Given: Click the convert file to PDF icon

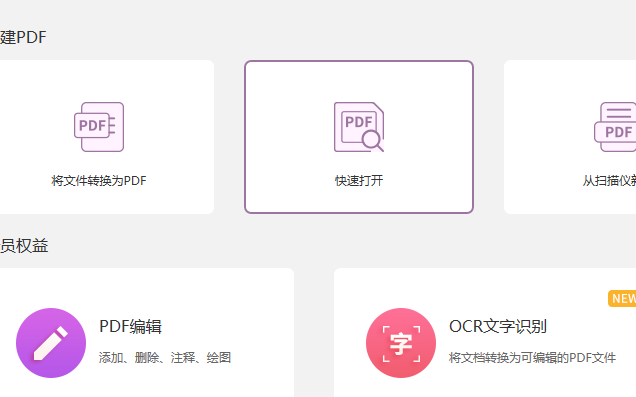Looking at the screenshot, I should (99, 127).
